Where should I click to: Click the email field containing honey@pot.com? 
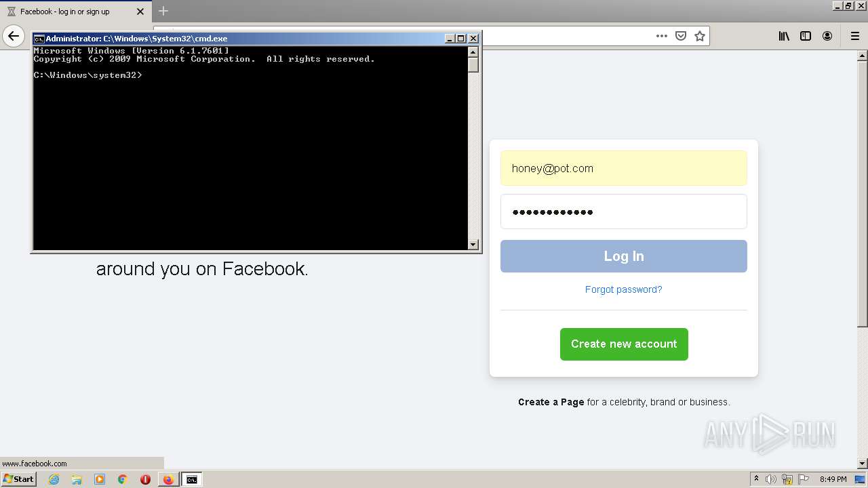[x=624, y=168]
